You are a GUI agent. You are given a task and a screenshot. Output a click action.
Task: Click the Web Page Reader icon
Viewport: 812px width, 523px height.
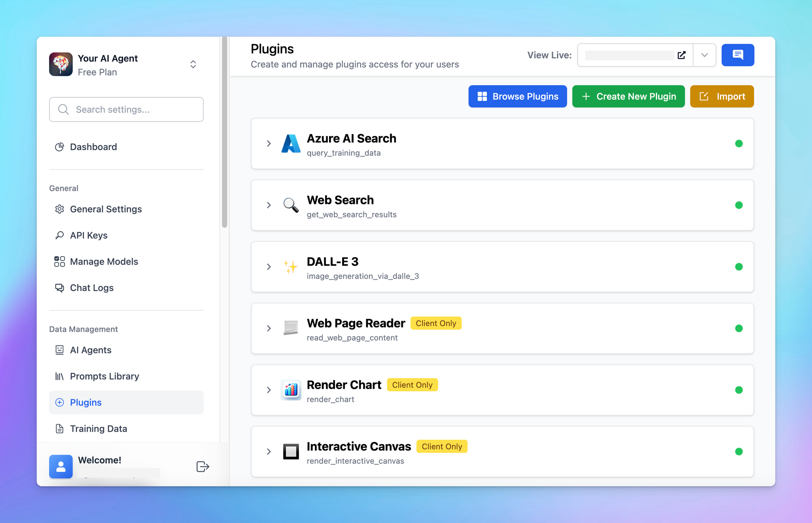tap(291, 328)
